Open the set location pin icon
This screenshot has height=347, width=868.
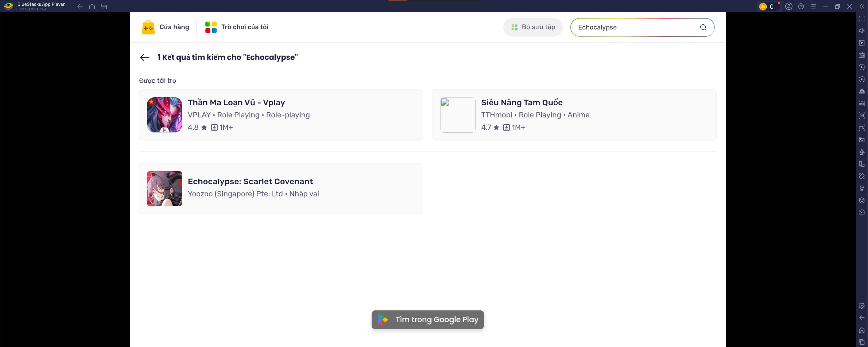(x=862, y=188)
